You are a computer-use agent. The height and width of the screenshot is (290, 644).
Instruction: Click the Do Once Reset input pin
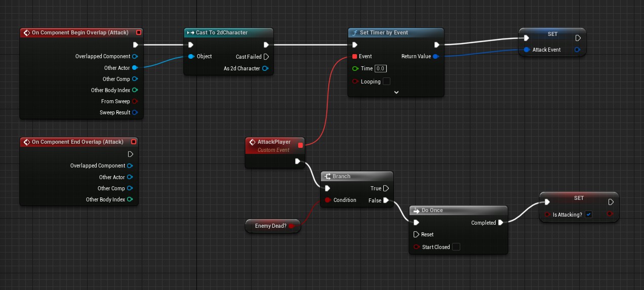coord(416,234)
